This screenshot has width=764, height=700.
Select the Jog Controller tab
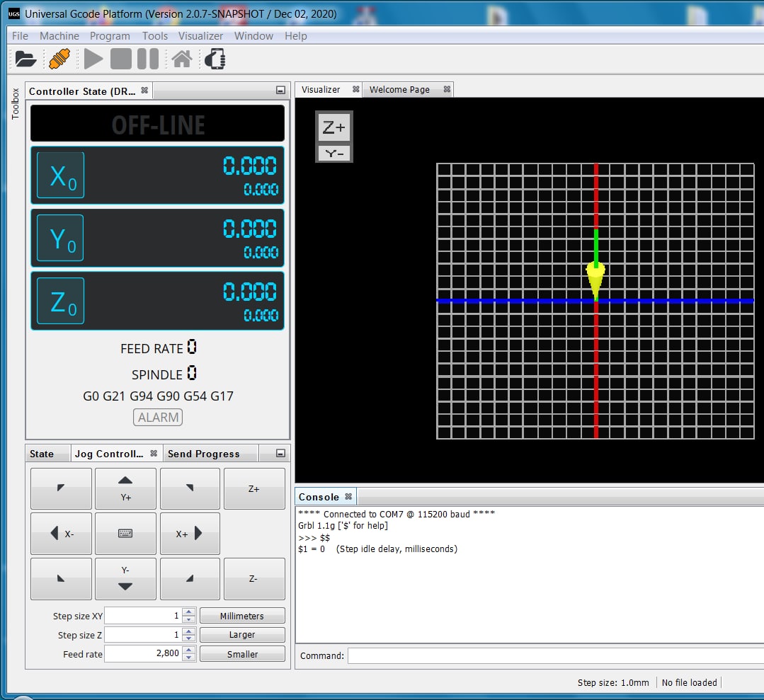110,454
